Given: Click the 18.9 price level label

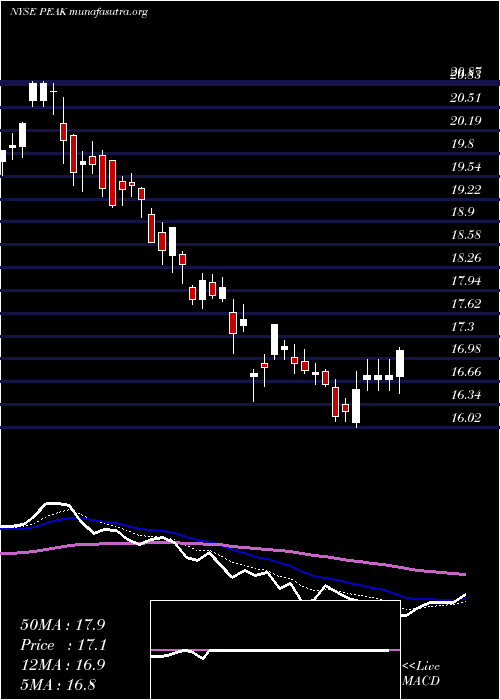Looking at the screenshot, I should point(462,212).
